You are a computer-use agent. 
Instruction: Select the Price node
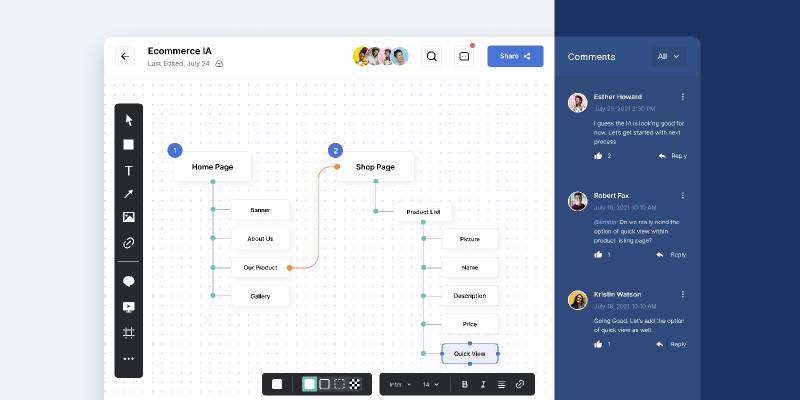coord(470,324)
